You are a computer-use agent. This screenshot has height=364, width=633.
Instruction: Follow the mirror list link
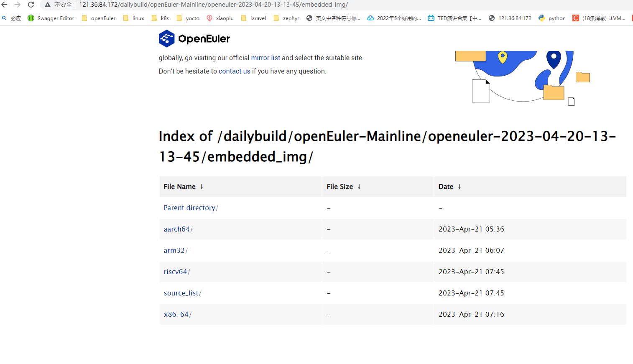pyautogui.click(x=265, y=58)
